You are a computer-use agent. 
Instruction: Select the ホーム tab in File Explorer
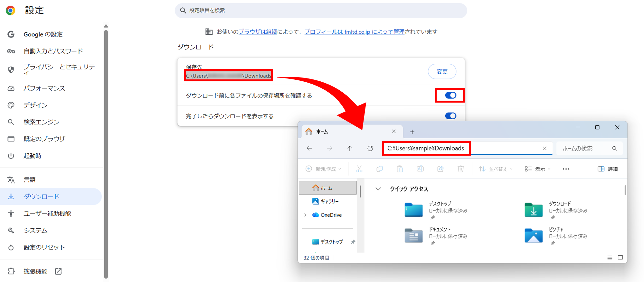pos(352,132)
